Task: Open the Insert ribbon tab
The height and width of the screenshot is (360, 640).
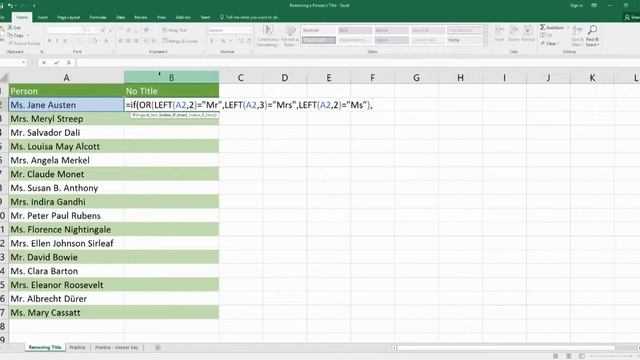Action: coord(42,18)
